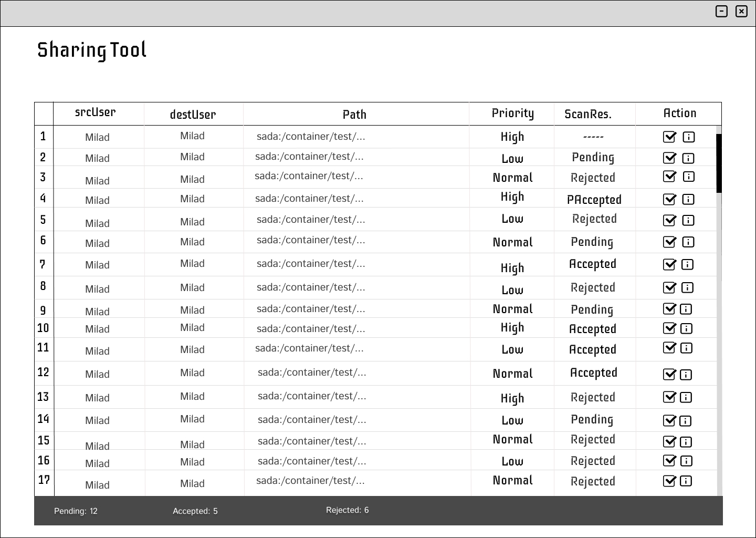The image size is (756, 538).
Task: Click info icon for row 13
Action: pyautogui.click(x=686, y=397)
